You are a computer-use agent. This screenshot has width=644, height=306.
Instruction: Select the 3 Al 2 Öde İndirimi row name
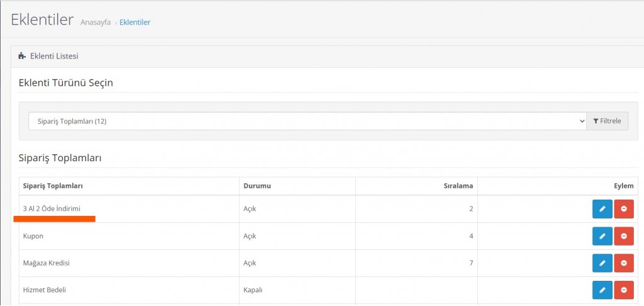52,208
